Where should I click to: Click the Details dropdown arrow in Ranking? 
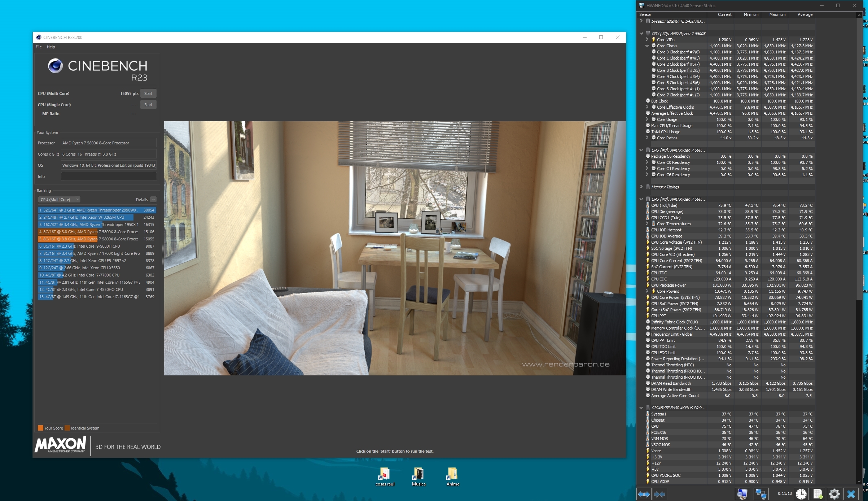click(153, 200)
